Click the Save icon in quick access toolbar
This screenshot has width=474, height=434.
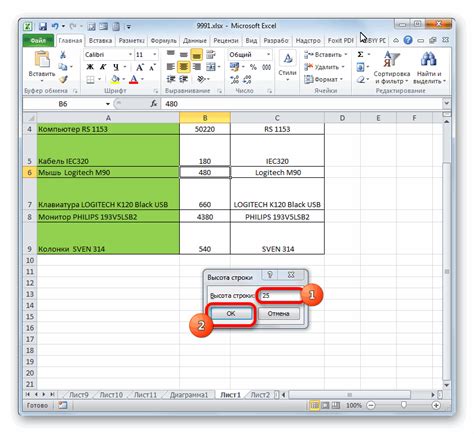(x=43, y=26)
